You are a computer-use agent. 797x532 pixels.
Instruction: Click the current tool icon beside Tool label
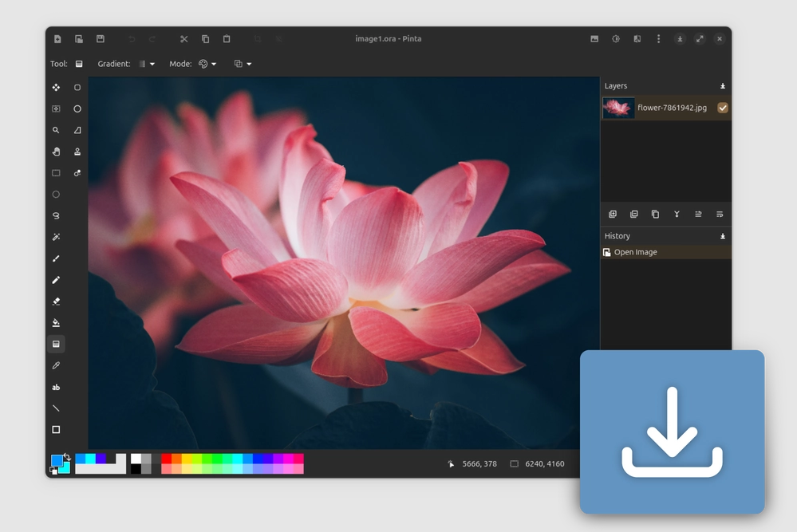(x=79, y=64)
